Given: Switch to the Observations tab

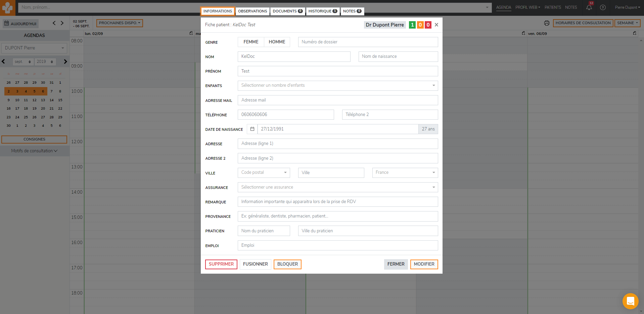Looking at the screenshot, I should [252, 11].
